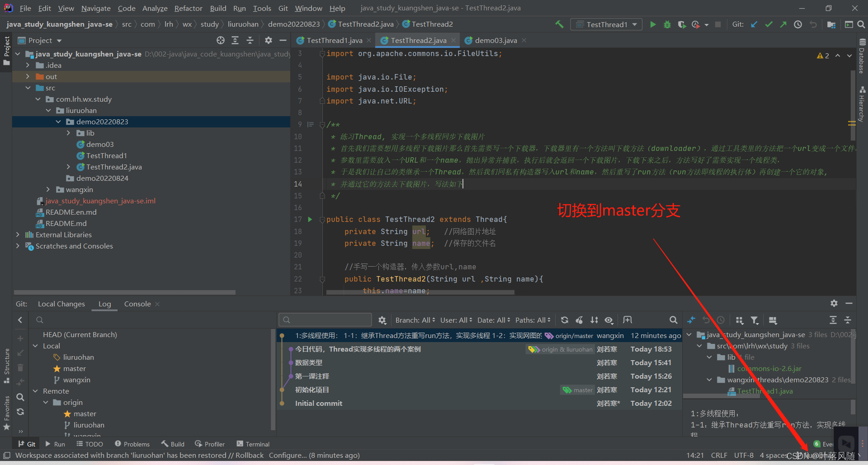Open the TODO tool window

(x=90, y=444)
